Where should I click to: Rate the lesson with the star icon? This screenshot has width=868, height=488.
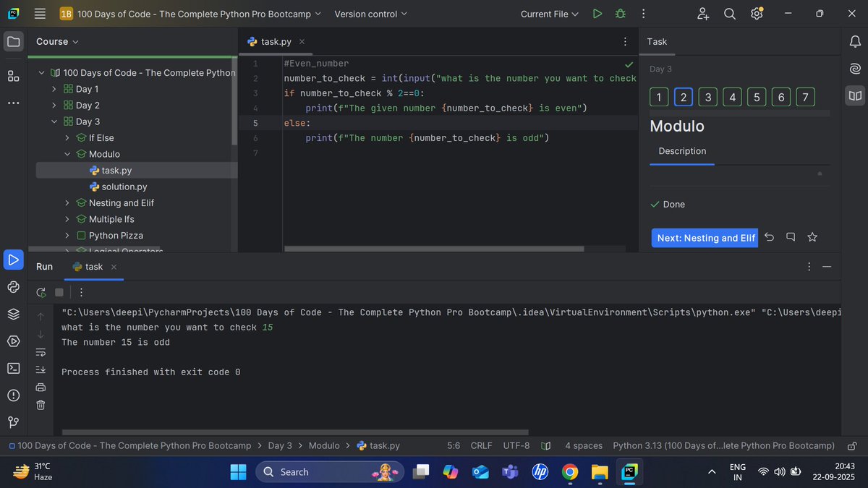click(812, 237)
